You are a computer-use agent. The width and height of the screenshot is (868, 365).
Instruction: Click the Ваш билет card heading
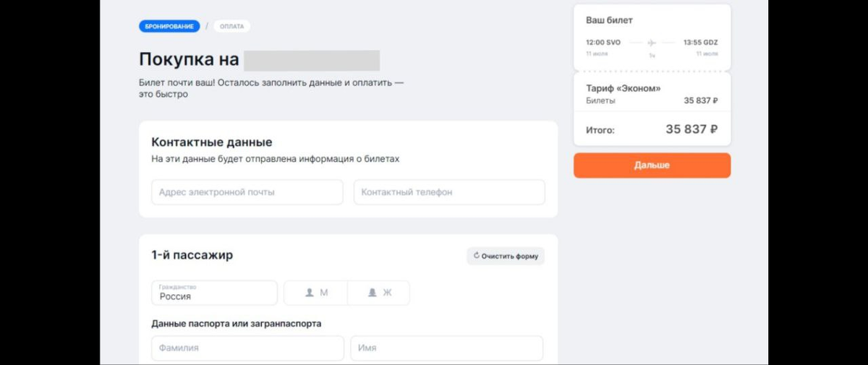point(609,20)
